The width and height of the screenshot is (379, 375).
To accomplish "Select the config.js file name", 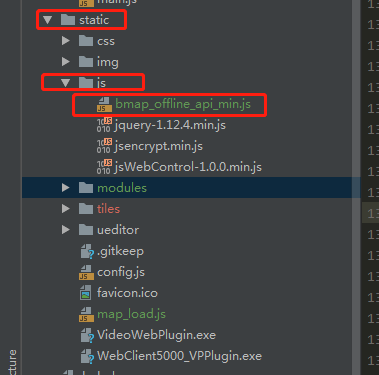I will point(121,272).
